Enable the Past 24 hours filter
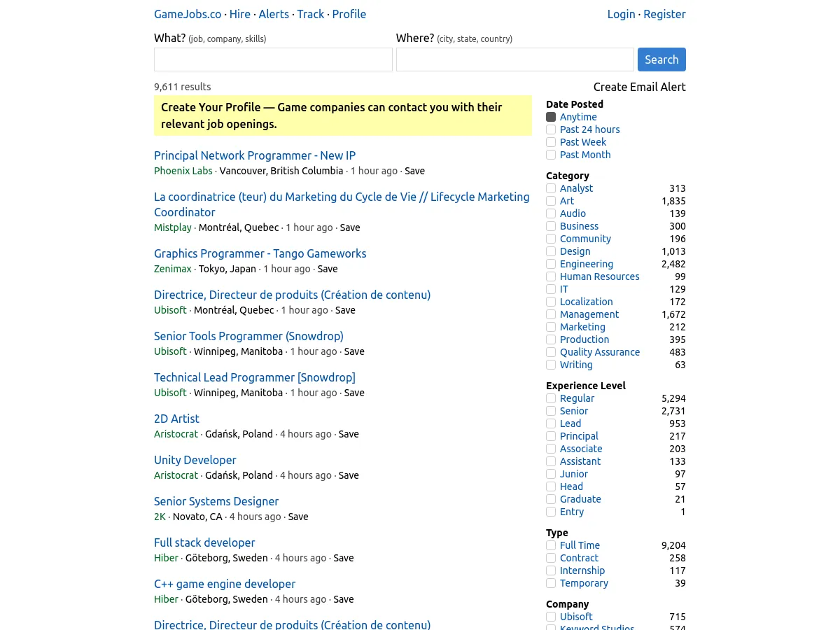 point(551,129)
